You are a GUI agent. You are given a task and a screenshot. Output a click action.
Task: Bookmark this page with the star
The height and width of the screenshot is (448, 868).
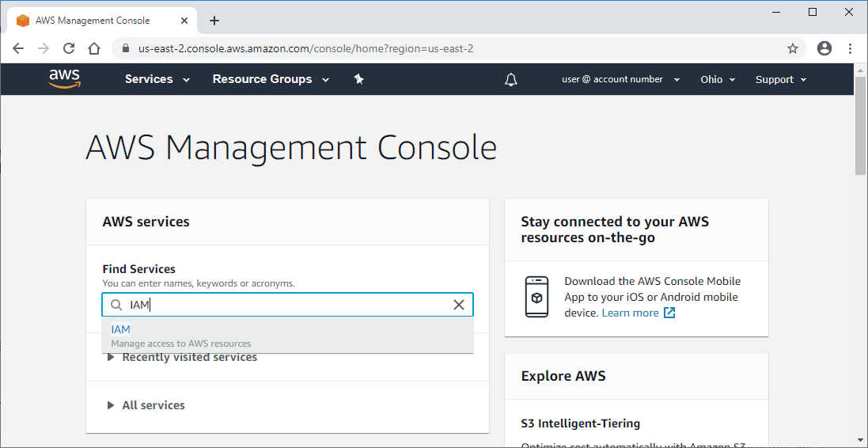coord(793,48)
